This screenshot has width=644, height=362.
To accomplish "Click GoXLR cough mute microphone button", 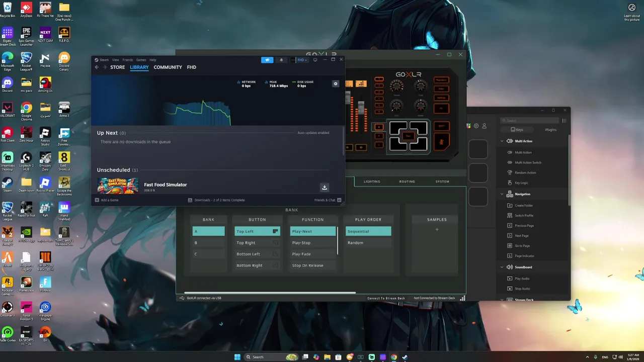I will pos(442,142).
